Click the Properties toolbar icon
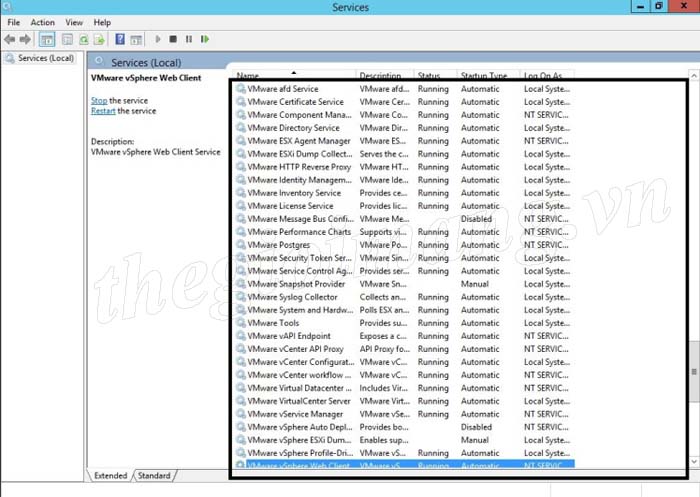700x497 pixels. point(67,40)
